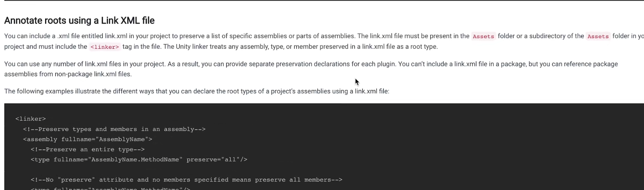Click the "AssemblyName.MethodName" fullname value with preserve attribute

coord(135,159)
